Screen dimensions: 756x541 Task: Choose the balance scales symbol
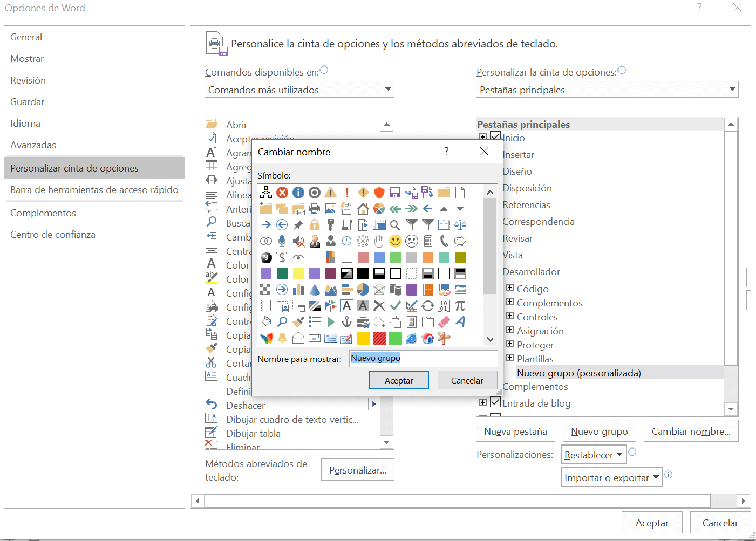460,225
